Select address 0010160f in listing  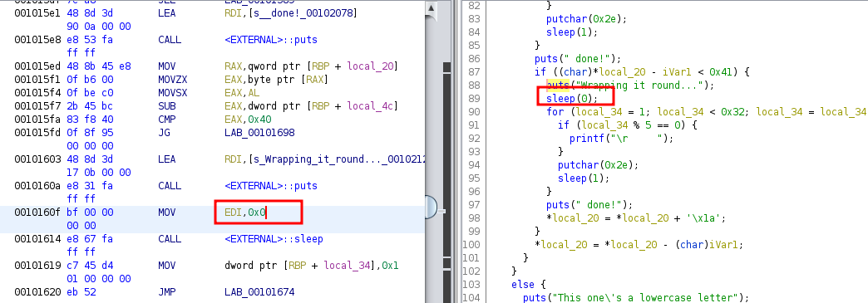coord(37,213)
